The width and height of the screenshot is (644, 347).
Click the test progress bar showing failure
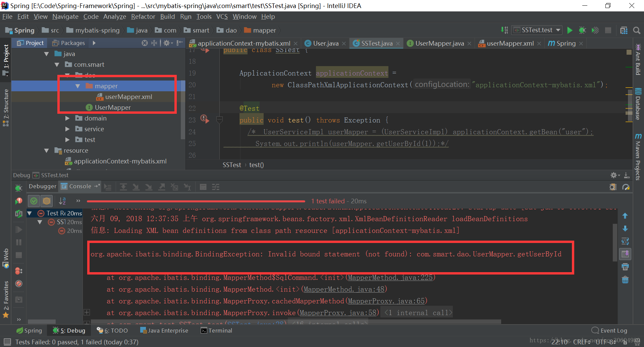click(196, 201)
